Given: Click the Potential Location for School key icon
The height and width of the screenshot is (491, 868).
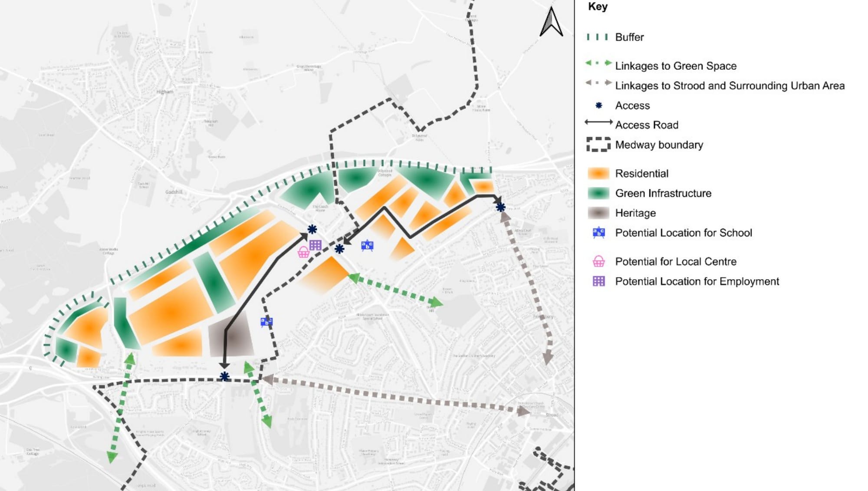Looking at the screenshot, I should [598, 233].
